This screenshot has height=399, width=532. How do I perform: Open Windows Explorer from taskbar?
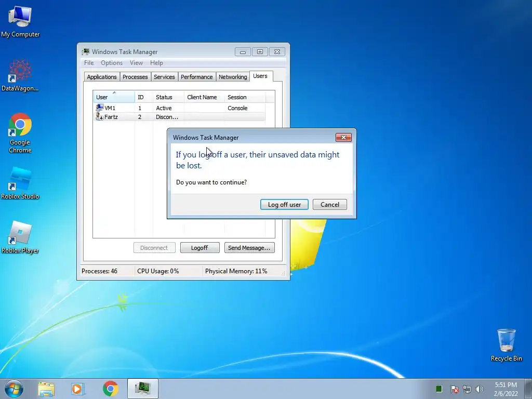[46, 389]
